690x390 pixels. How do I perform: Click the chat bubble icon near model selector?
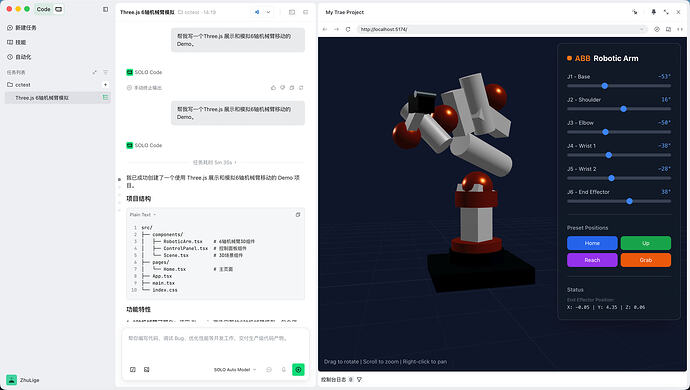click(x=269, y=370)
